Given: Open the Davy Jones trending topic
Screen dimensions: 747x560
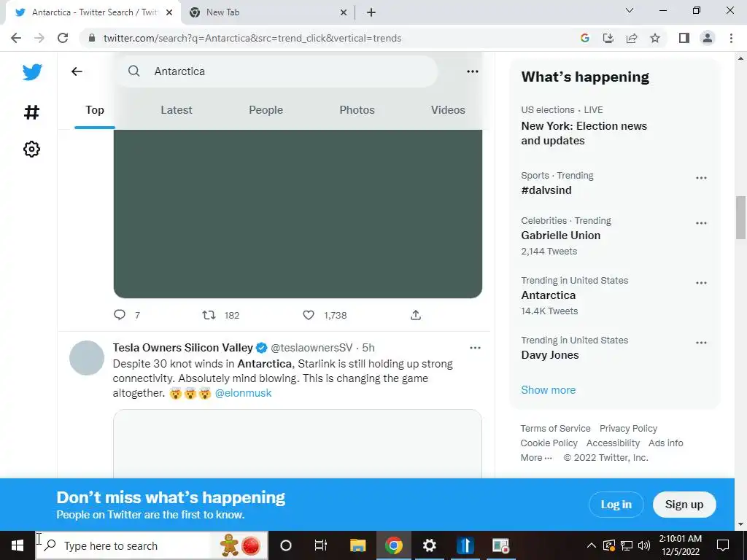Looking at the screenshot, I should pos(550,355).
